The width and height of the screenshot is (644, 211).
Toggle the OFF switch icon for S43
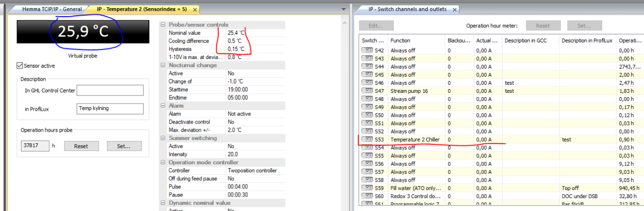click(367, 58)
